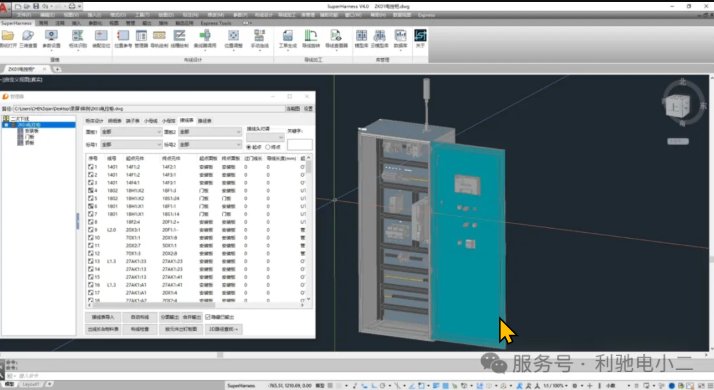This screenshot has width=714, height=390.
Task: Click the file path field in manager
Action: 148,108
